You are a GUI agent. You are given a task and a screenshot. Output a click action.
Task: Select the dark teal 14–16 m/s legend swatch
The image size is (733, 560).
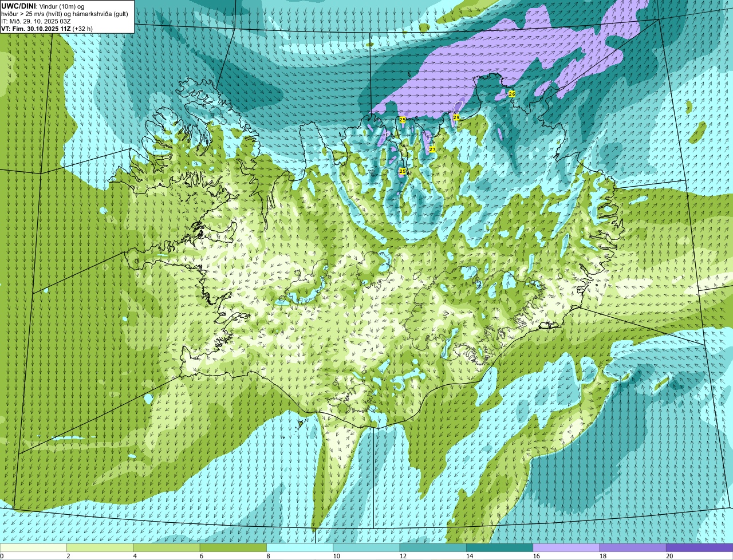(499, 547)
